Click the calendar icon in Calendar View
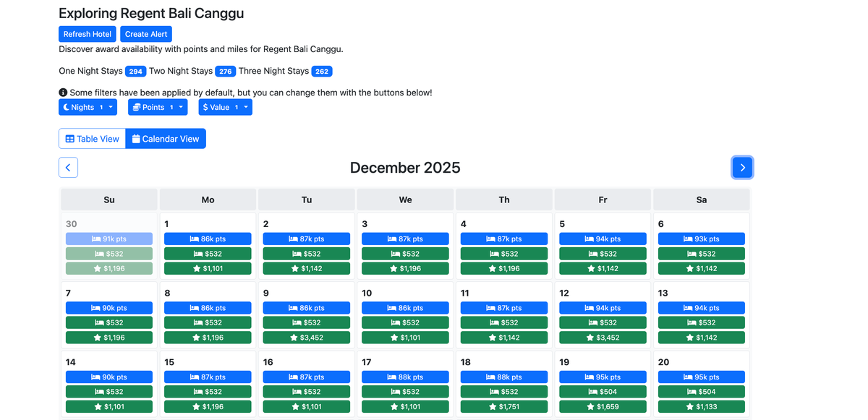 point(136,139)
